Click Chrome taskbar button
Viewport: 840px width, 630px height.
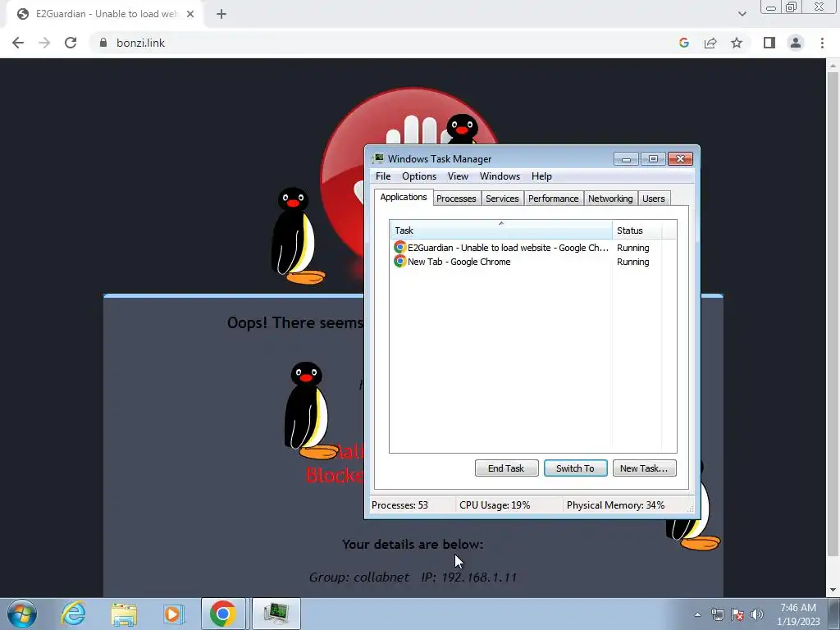tap(223, 614)
